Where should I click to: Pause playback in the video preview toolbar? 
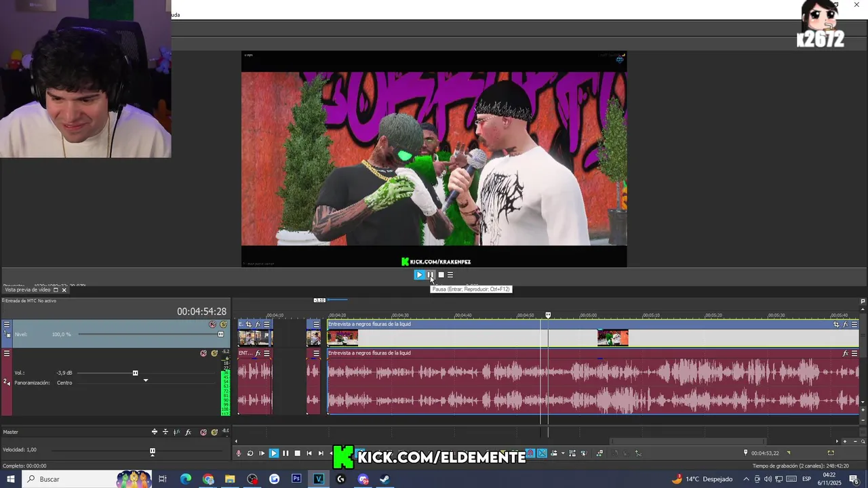[430, 274]
